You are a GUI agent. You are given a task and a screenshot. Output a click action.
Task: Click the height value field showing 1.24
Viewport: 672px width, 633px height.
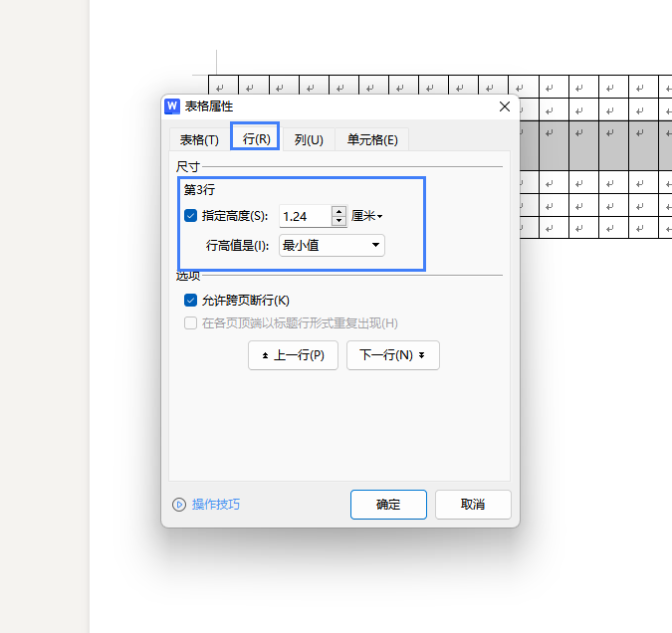(x=306, y=216)
